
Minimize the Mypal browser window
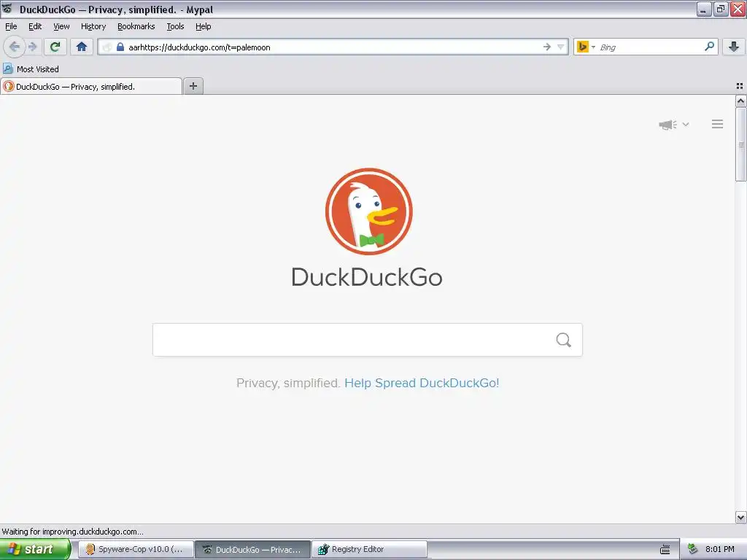point(704,9)
